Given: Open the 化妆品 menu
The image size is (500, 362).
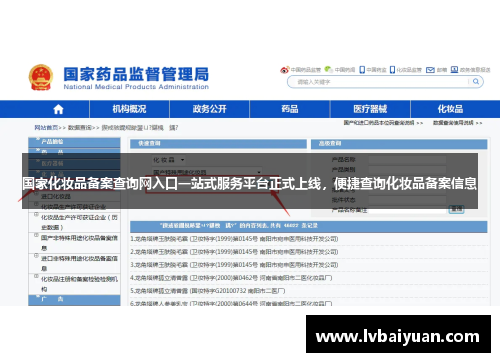Looking at the screenshot, I should 450,109.
